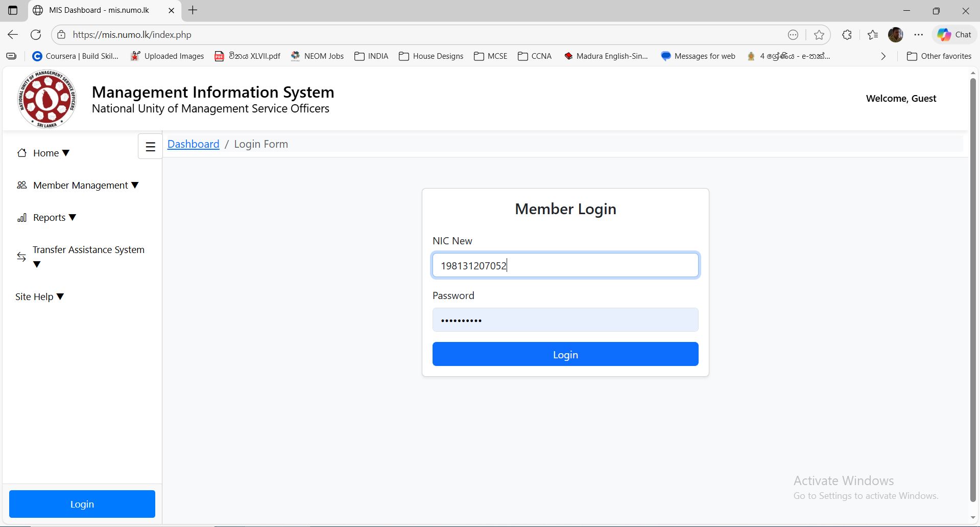The width and height of the screenshot is (980, 527).
Task: Click the hamburger menu icon
Action: [x=150, y=146]
